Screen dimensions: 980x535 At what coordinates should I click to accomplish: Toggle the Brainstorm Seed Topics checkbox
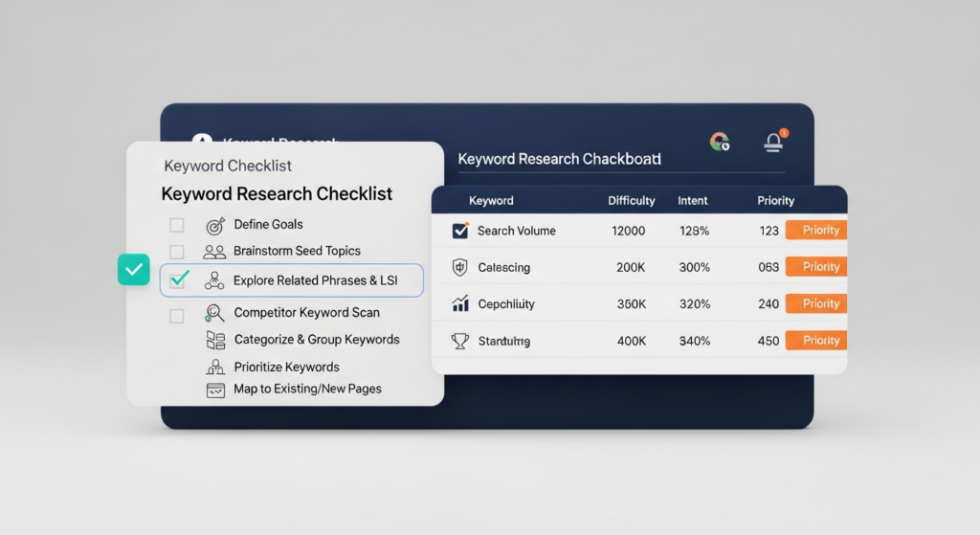pos(177,252)
